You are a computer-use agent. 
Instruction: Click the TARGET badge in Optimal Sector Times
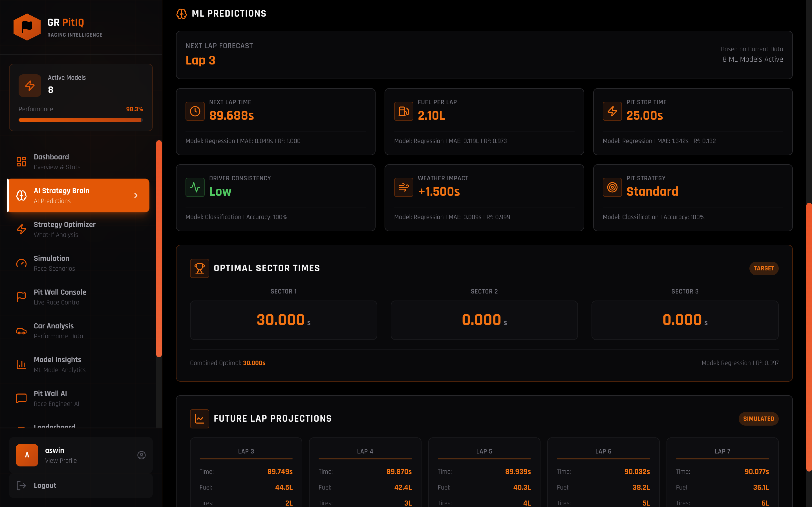point(763,268)
